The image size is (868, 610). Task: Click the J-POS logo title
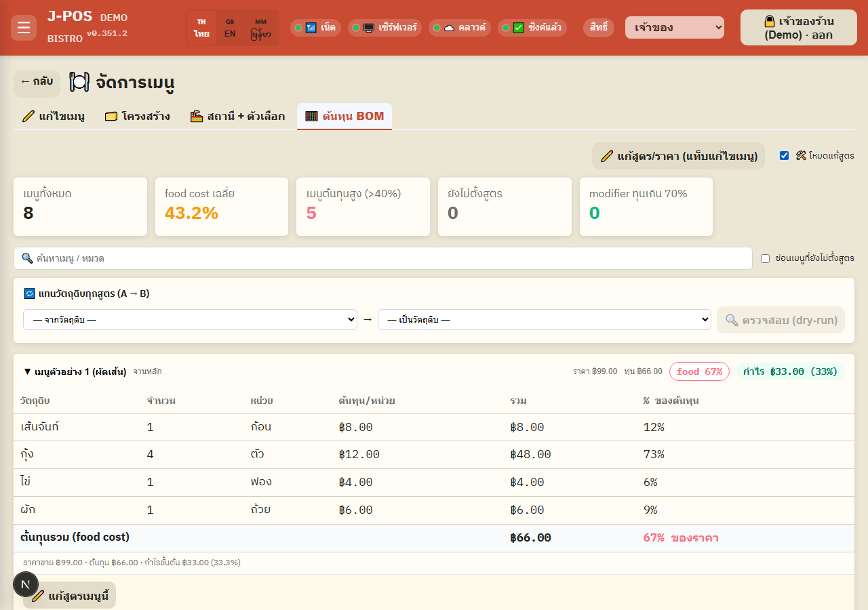[x=69, y=17]
